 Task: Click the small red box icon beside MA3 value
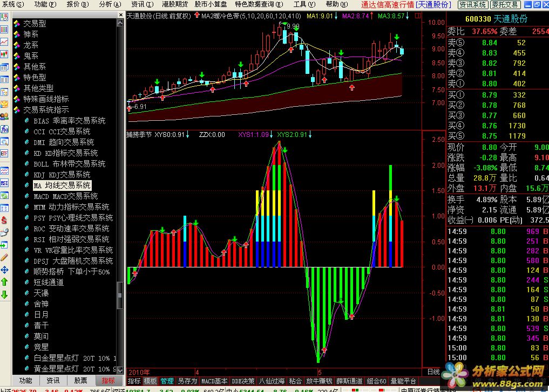point(418,16)
